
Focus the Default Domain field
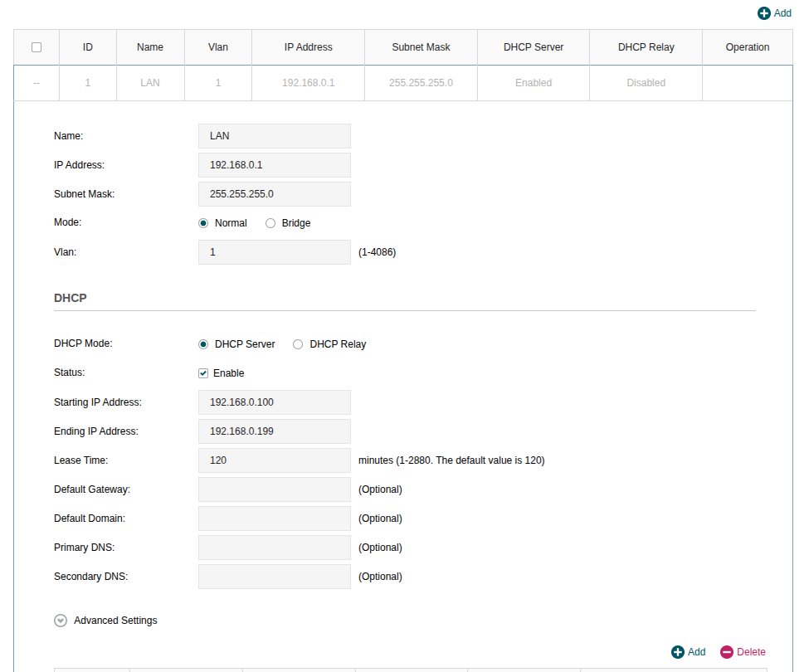(275, 519)
